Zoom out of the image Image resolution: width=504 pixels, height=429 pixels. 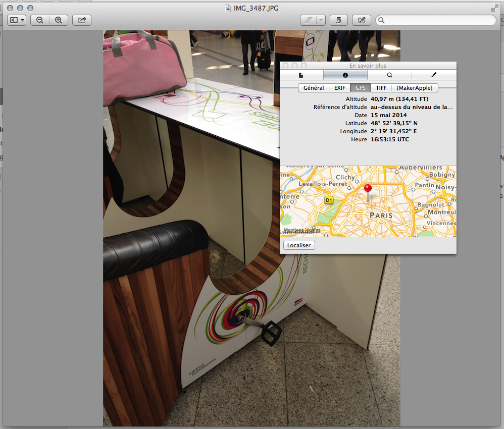(40, 20)
